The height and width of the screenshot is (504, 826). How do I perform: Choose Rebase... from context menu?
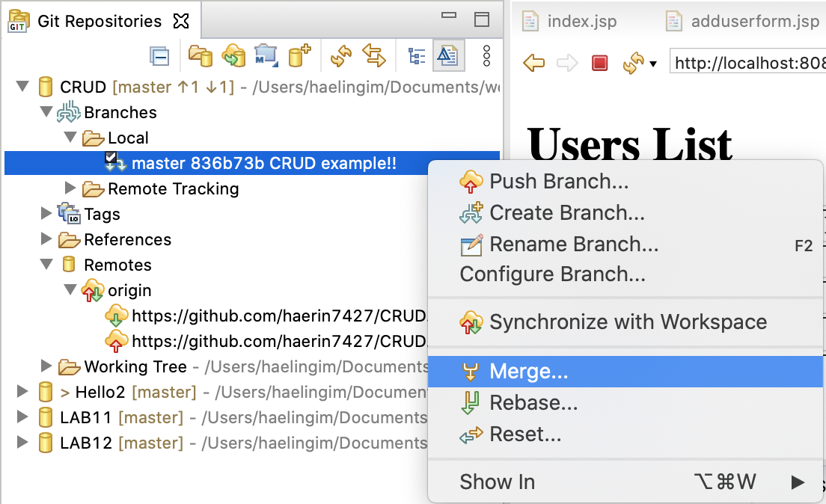coord(625,403)
